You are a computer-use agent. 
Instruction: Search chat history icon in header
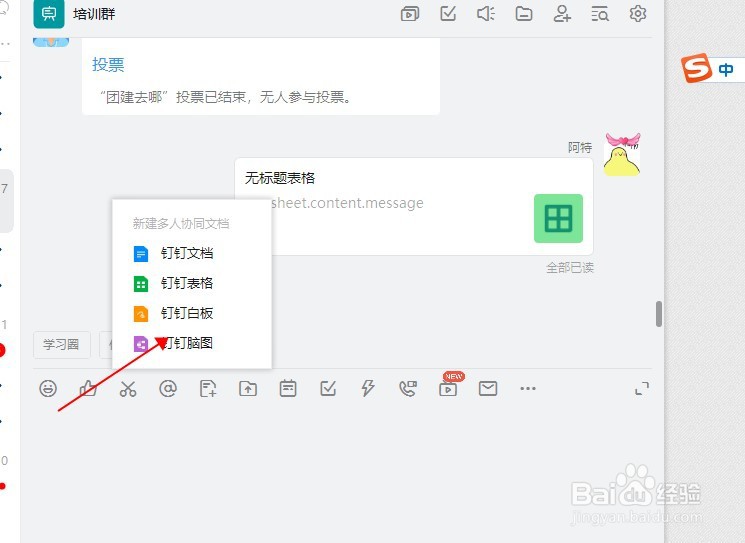point(600,14)
